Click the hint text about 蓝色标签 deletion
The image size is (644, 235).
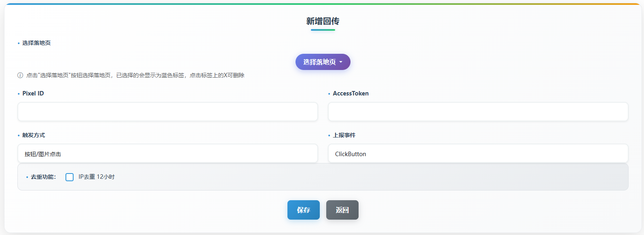pyautogui.click(x=135, y=75)
